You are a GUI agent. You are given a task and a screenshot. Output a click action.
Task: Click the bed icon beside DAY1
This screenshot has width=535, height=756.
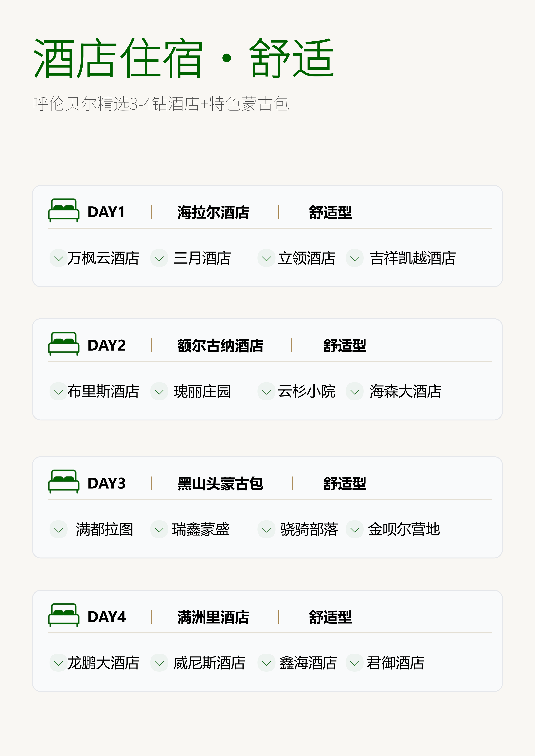pos(64,210)
